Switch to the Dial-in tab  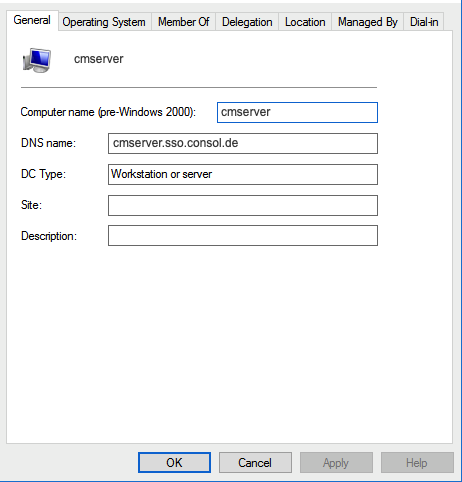tap(424, 22)
